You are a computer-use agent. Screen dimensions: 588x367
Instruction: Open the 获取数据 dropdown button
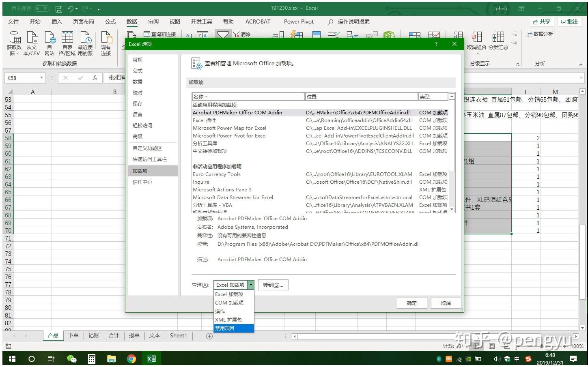click(x=14, y=44)
